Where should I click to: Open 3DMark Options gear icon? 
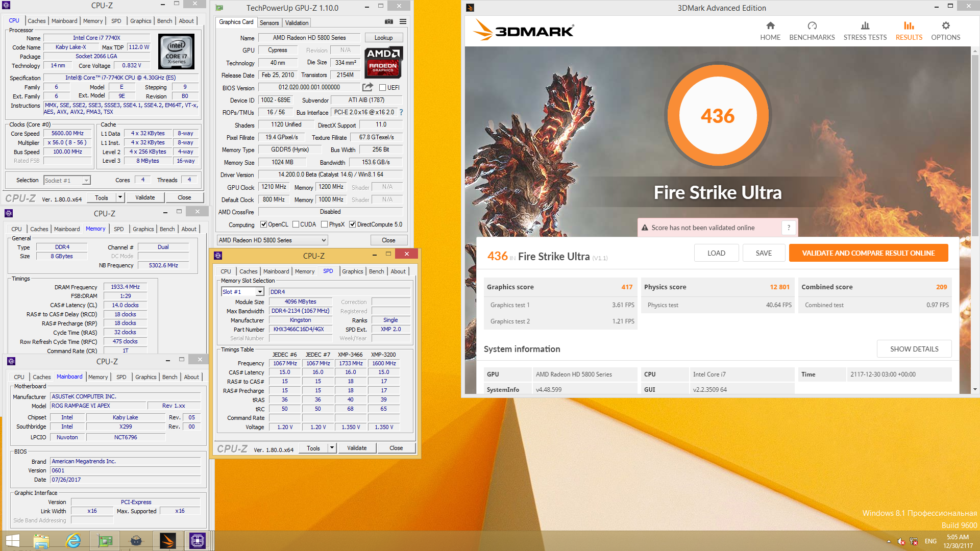(x=946, y=26)
